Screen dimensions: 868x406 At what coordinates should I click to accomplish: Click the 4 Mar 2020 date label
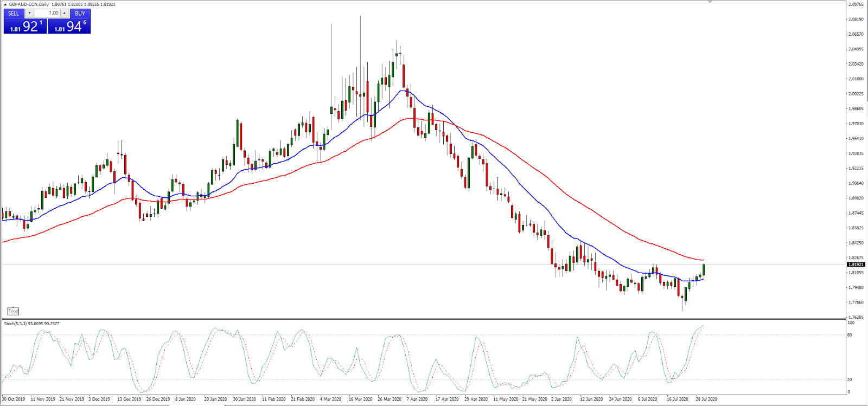330,399
